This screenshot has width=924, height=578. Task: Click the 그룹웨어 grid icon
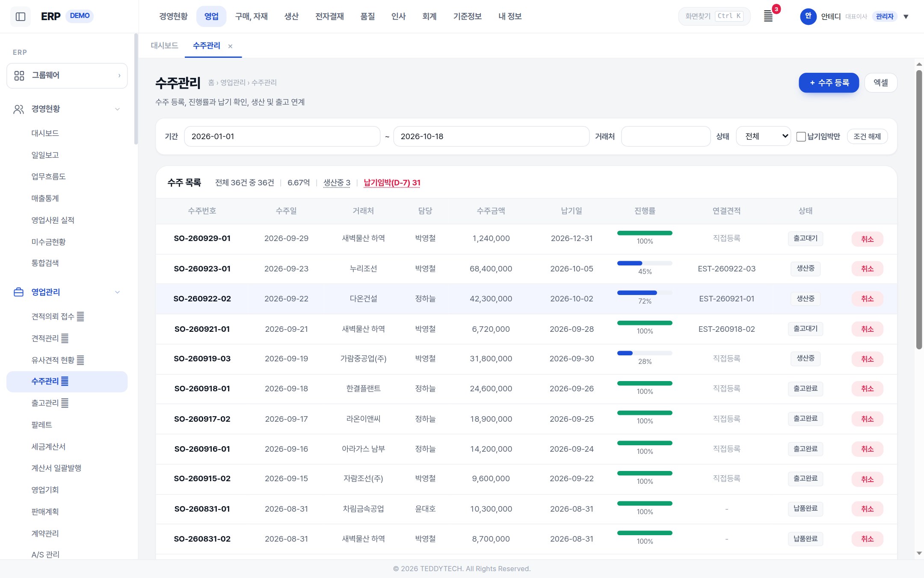19,76
